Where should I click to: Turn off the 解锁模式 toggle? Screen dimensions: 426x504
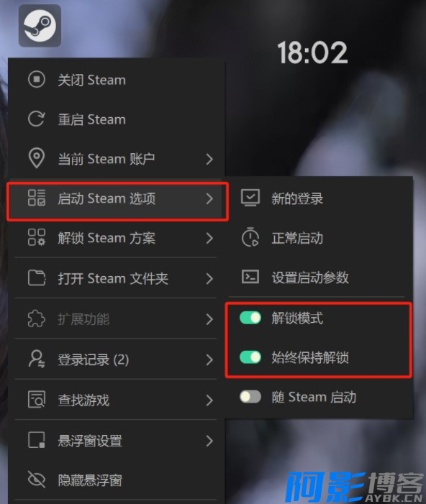(x=250, y=318)
